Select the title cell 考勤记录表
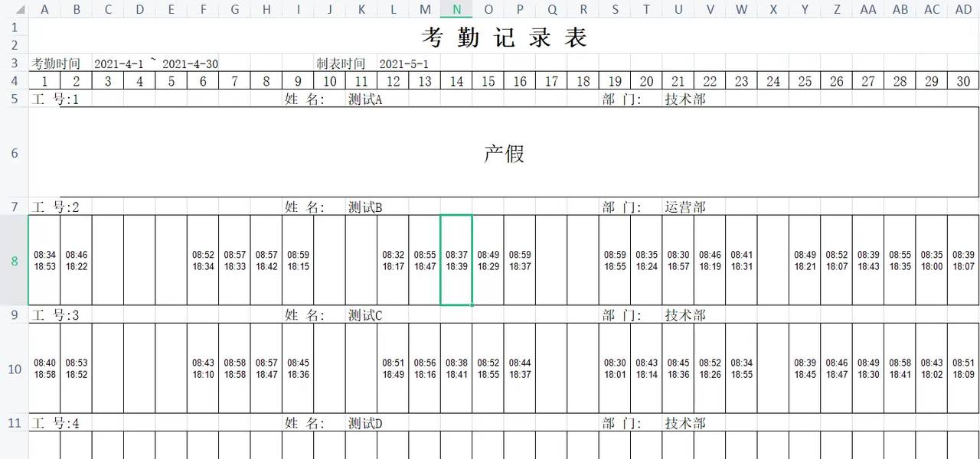Screen dimensions: 980x459 pyautogui.click(x=504, y=37)
